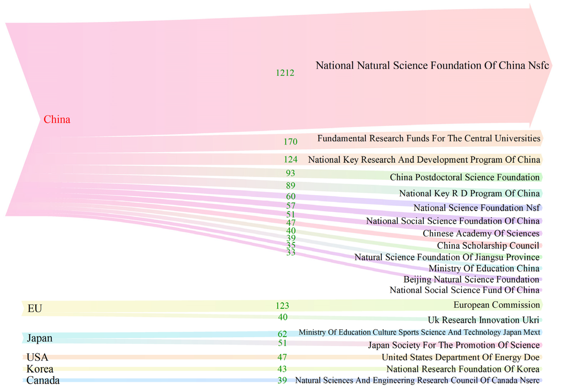Click China Postdoctoral Science Foundation label
The width and height of the screenshot is (561, 392).
[465, 177]
